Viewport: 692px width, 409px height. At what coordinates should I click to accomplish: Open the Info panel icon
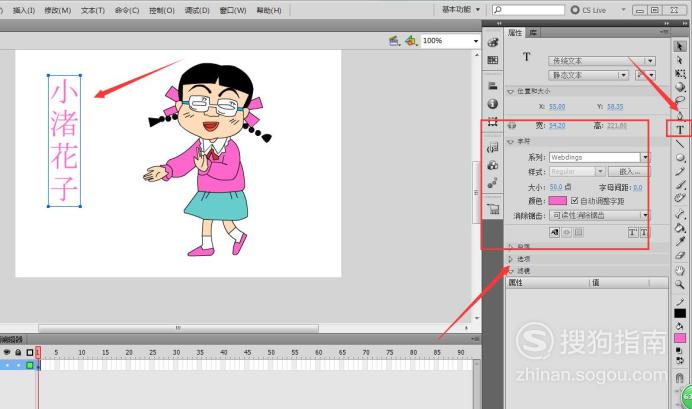pyautogui.click(x=493, y=104)
